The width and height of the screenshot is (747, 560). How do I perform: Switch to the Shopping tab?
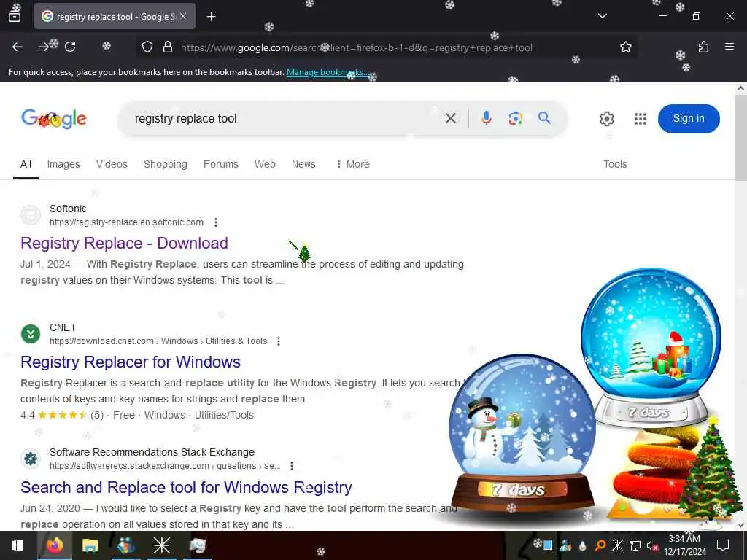[166, 164]
